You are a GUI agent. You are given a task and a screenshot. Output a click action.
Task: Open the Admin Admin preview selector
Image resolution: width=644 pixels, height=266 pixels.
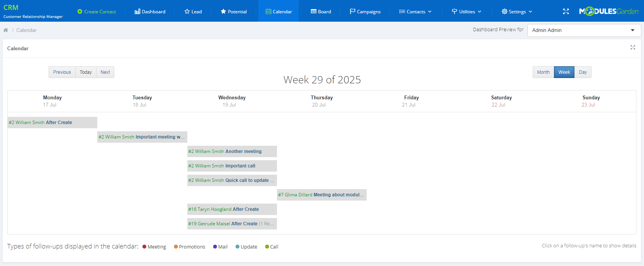[584, 30]
